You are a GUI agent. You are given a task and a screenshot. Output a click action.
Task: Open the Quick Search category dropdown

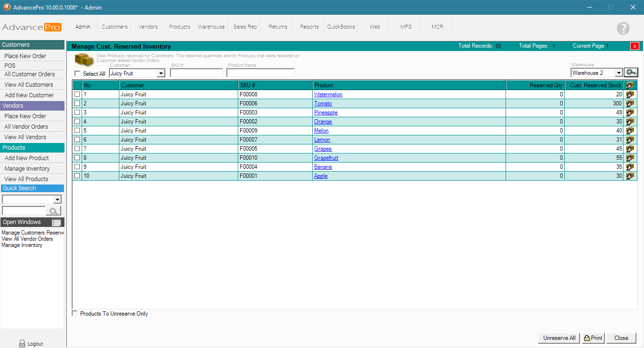[57, 200]
